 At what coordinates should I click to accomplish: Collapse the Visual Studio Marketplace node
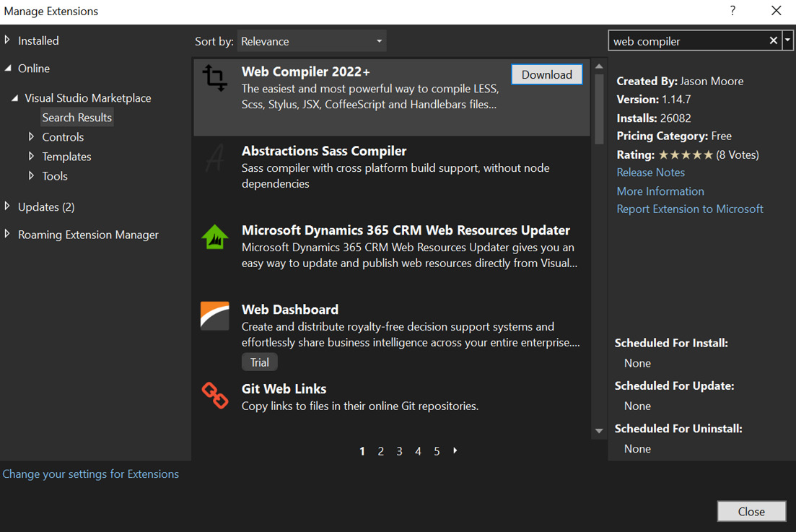[14, 97]
